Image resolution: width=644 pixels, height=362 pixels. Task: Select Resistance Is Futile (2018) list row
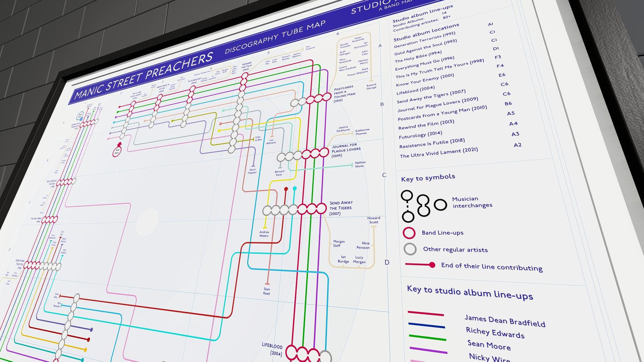click(x=432, y=143)
